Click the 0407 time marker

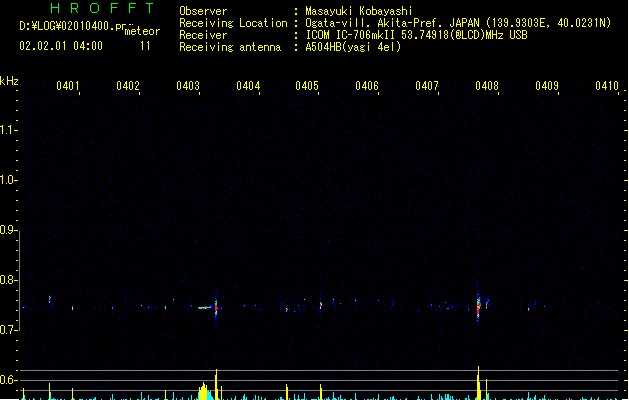[x=427, y=86]
